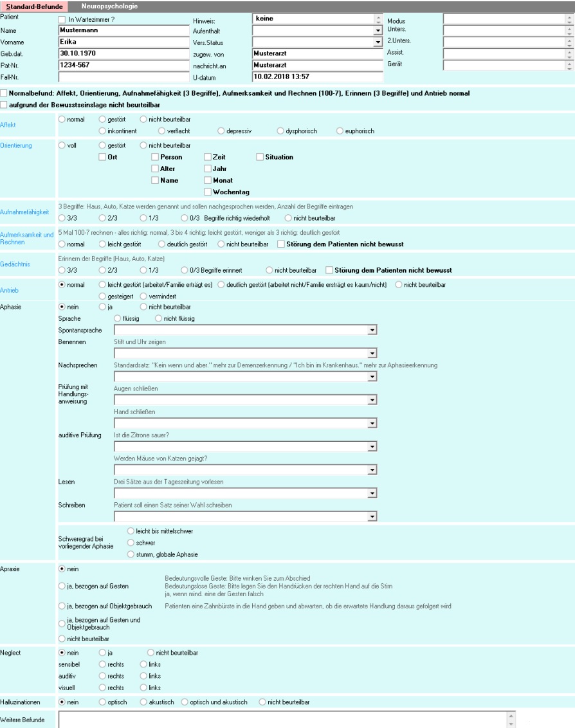Open the Schreiben dropdown list
This screenshot has height=728, width=575.
[372, 515]
